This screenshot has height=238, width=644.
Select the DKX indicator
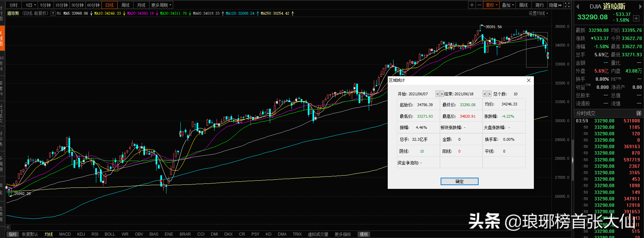[228, 234]
